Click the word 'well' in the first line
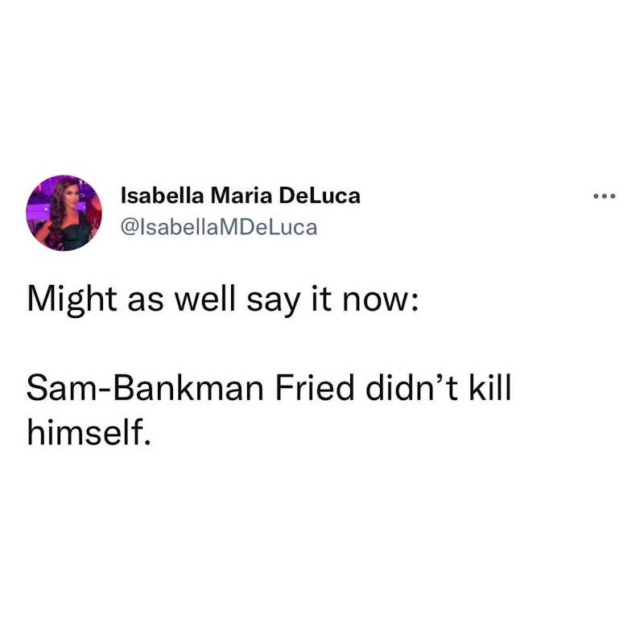Image resolution: width=644 pixels, height=644 pixels. tap(205, 299)
